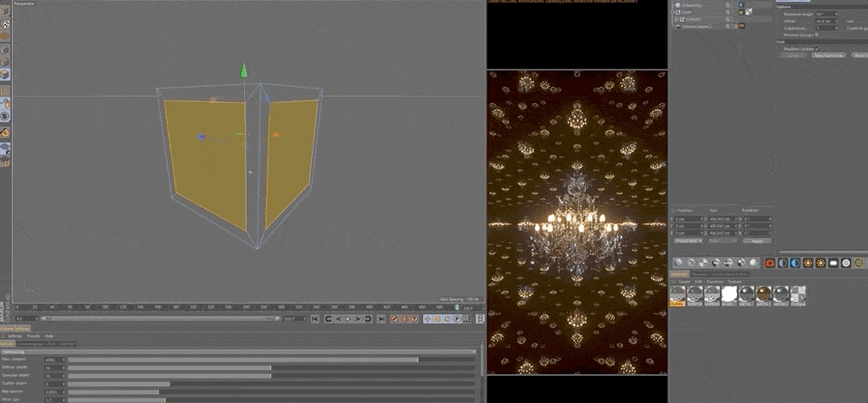Step to the previous frame
This screenshot has height=403, width=868.
point(339,319)
